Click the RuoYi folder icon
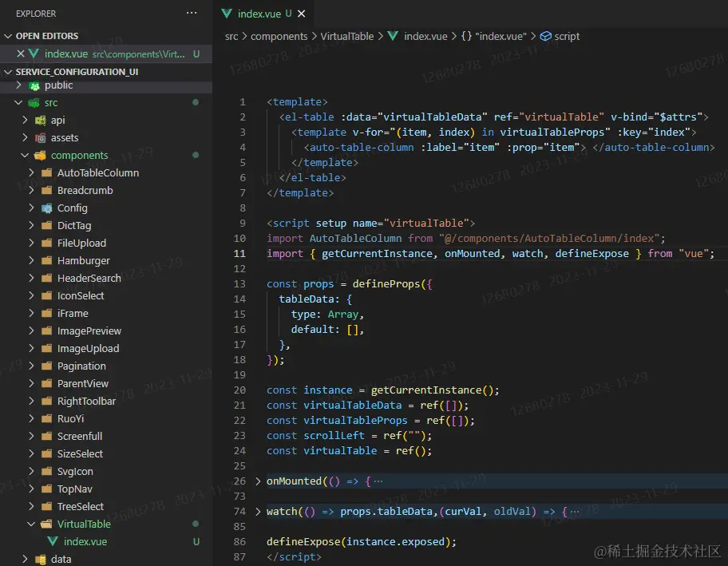Viewport: 728px width, 566px height. [46, 418]
